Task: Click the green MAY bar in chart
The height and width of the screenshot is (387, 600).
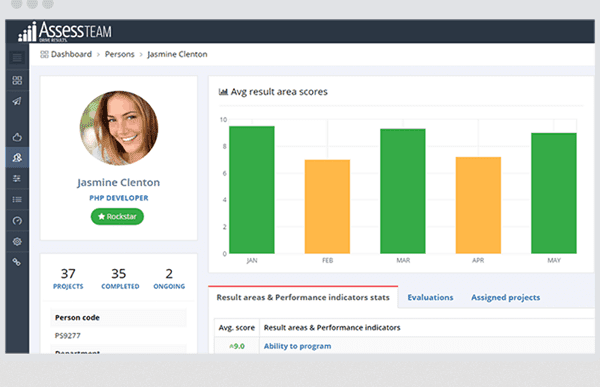Action: click(554, 193)
